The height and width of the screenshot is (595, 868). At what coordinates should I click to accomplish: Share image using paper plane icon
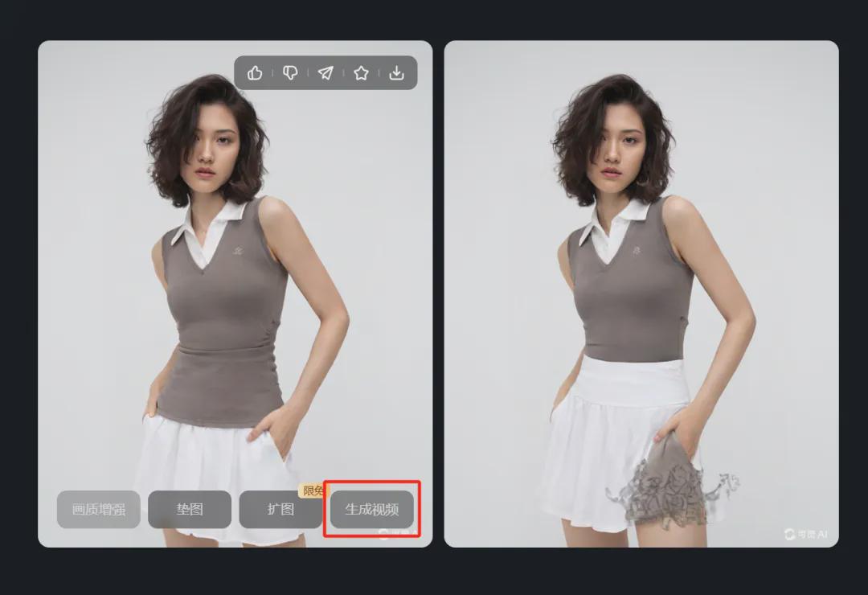(325, 73)
